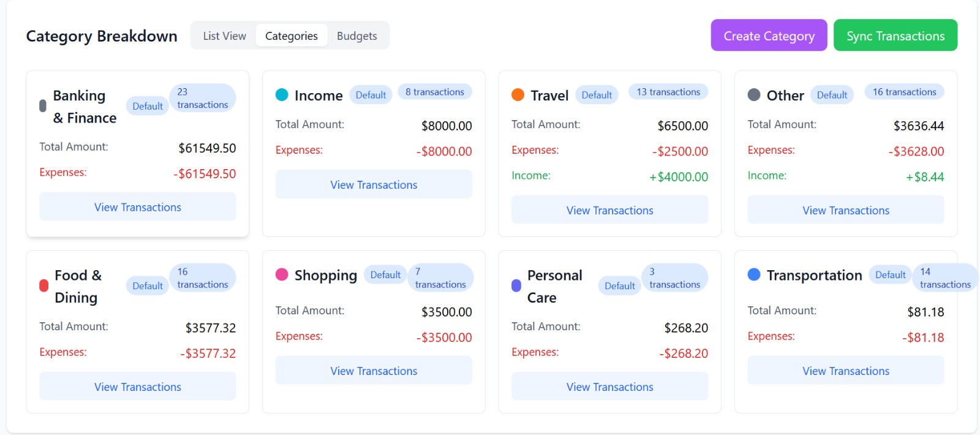Click the purple Personal Care color marker

click(516, 286)
